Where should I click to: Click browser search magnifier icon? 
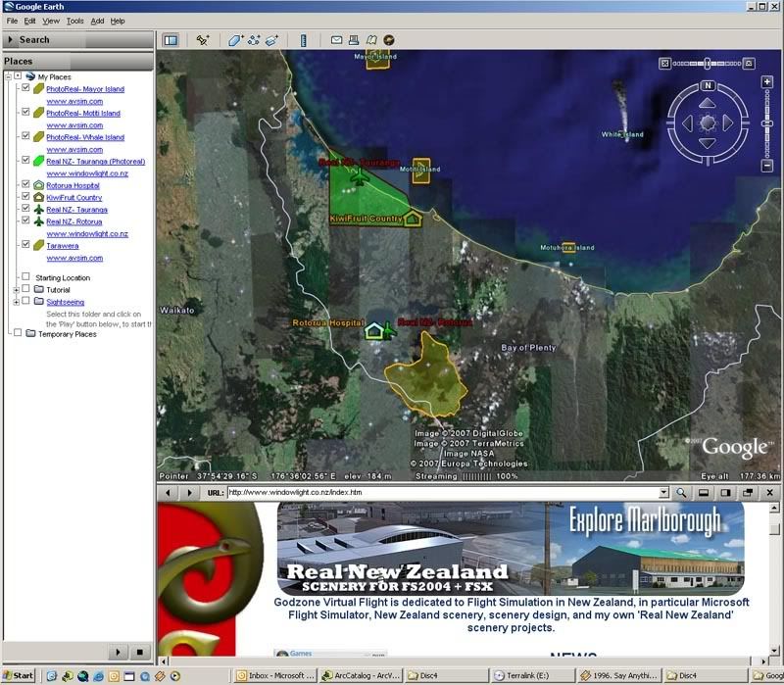pos(681,493)
